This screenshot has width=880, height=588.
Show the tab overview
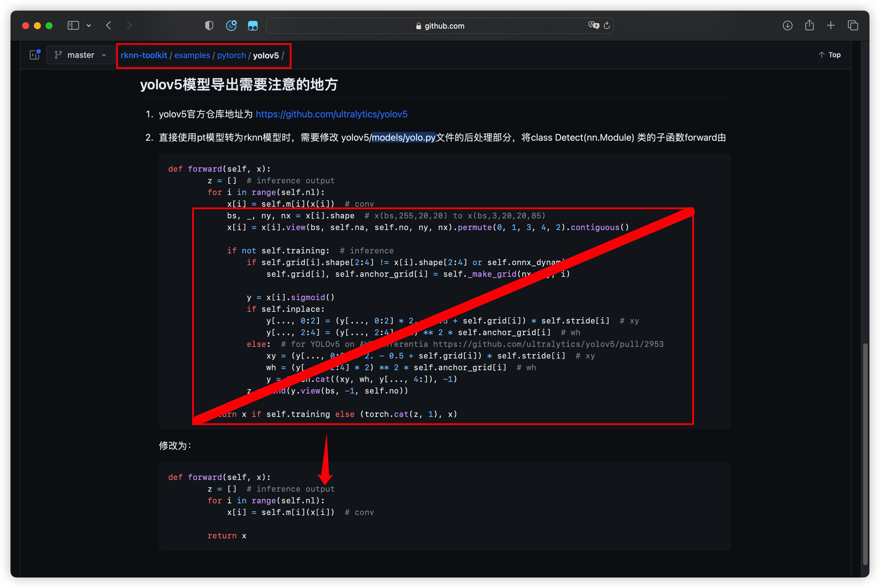(x=853, y=25)
